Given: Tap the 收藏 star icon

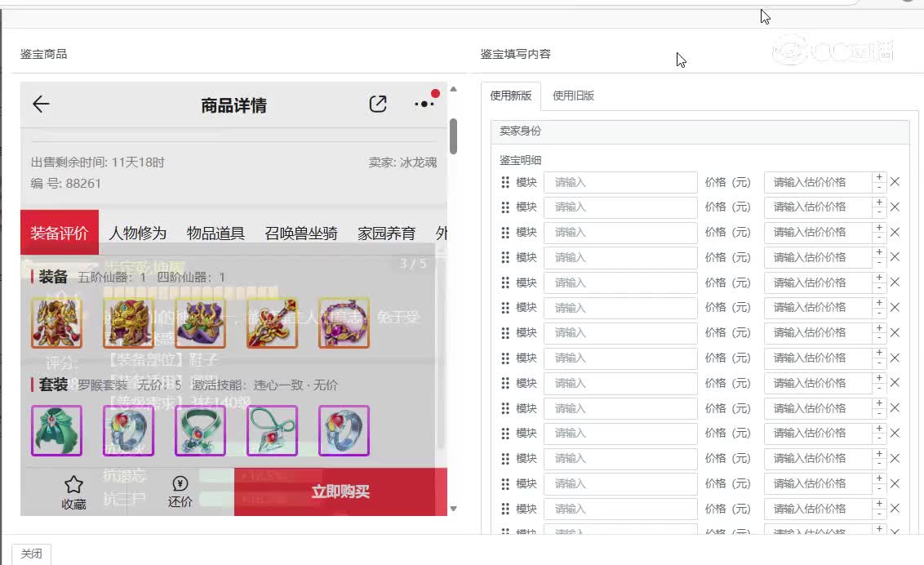Looking at the screenshot, I should pos(73,484).
